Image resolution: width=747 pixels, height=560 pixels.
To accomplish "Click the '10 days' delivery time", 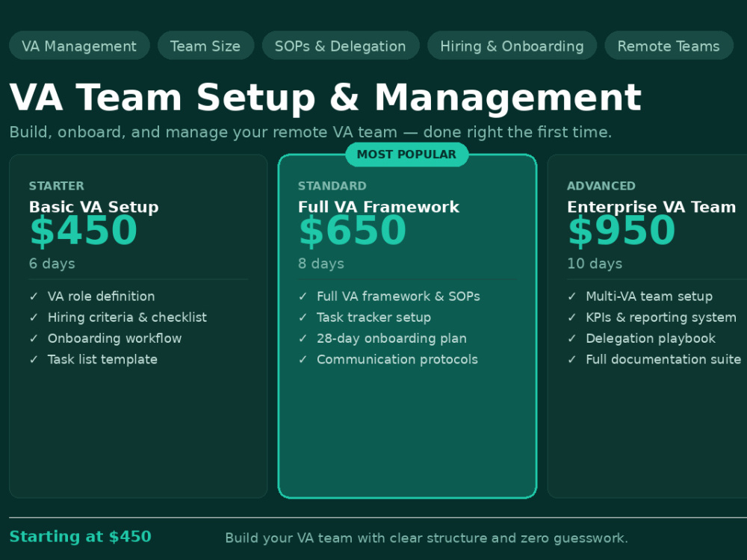I will click(x=595, y=264).
